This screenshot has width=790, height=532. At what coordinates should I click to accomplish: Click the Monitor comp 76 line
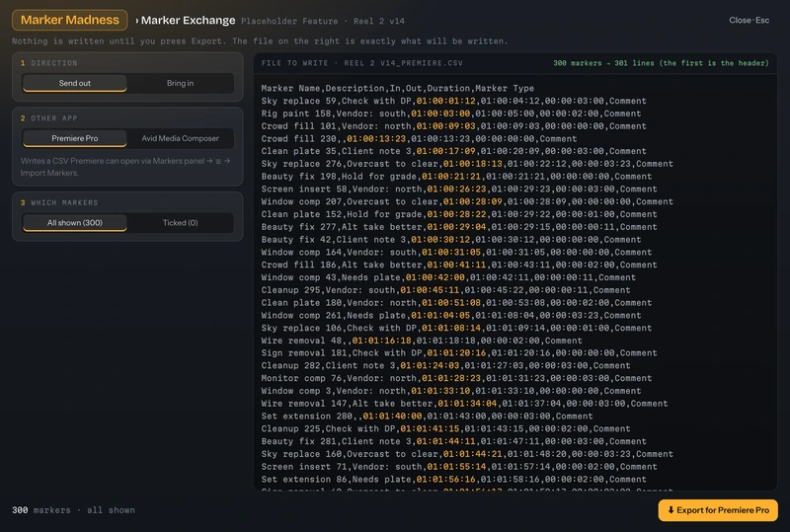tap(456, 378)
